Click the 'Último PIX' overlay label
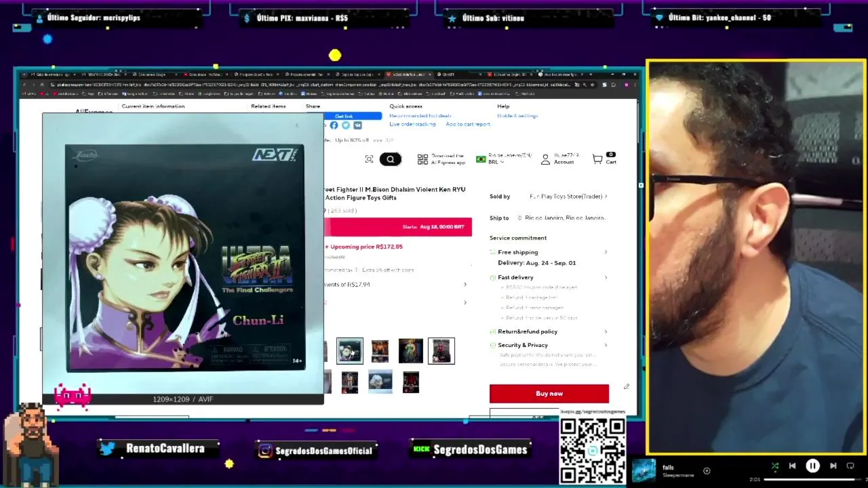868x488 pixels. pos(302,18)
